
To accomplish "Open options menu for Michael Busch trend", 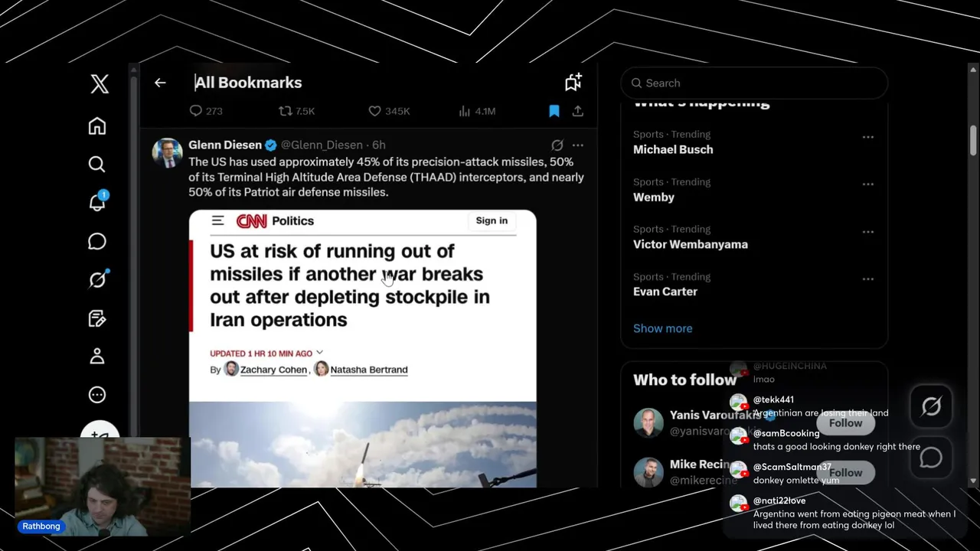I will pos(868,137).
